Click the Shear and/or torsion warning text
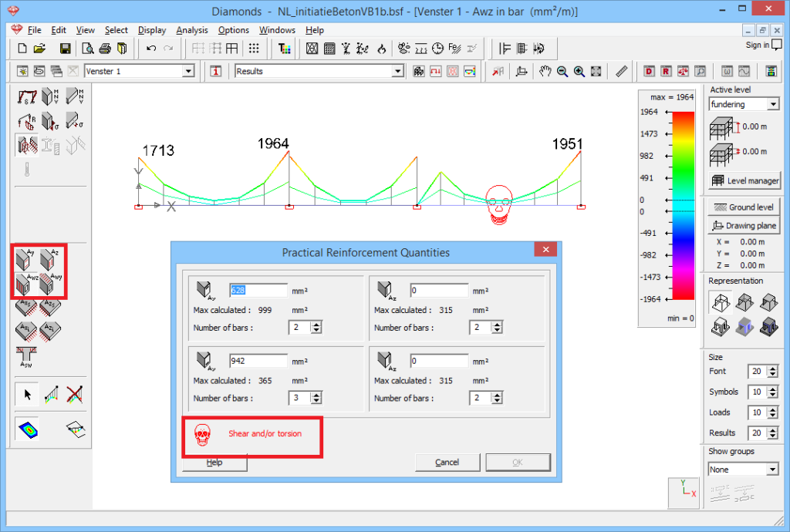This screenshot has height=532, width=790. pos(265,434)
